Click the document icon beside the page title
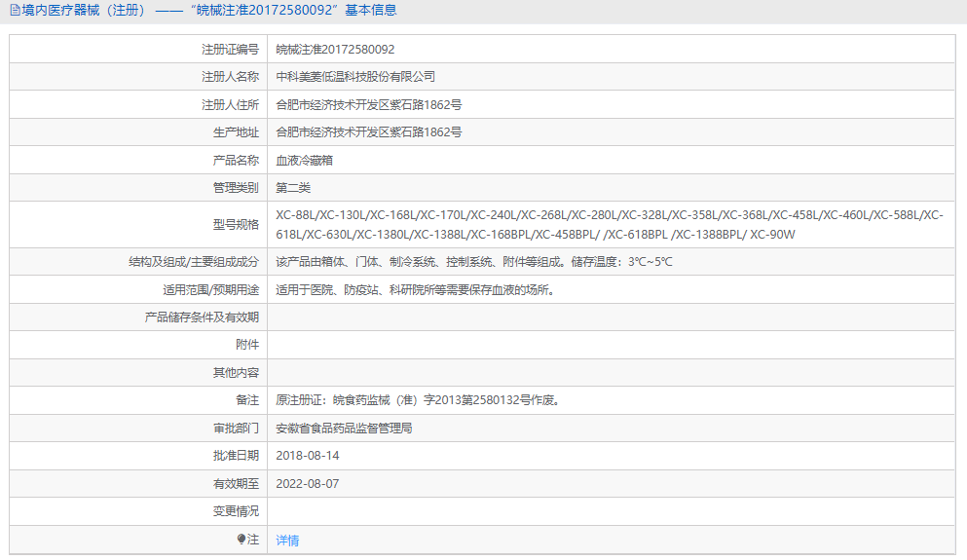 pyautogui.click(x=15, y=11)
